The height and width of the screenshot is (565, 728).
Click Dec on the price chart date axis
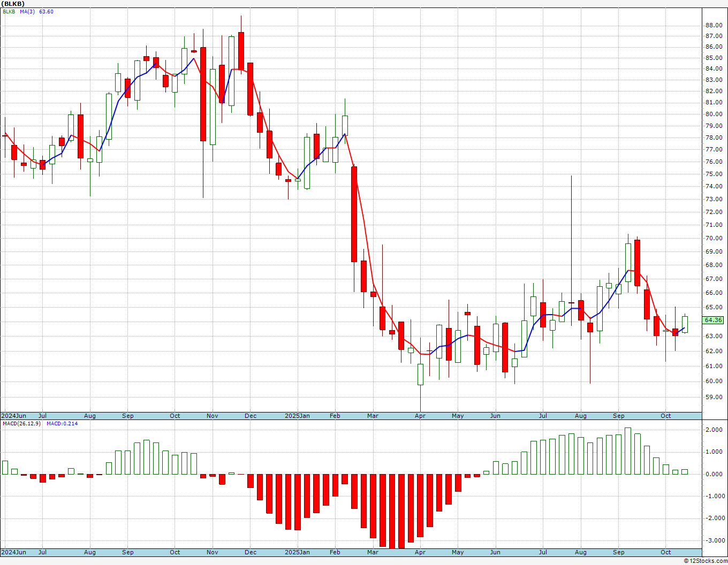(251, 416)
